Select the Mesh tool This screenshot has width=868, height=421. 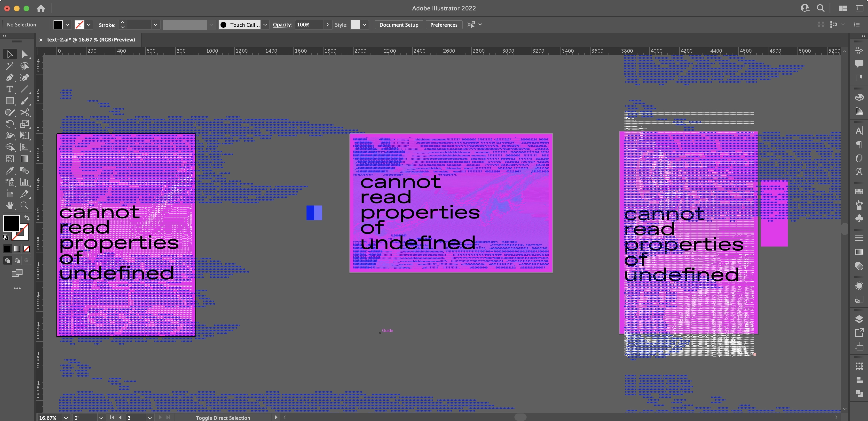point(10,159)
